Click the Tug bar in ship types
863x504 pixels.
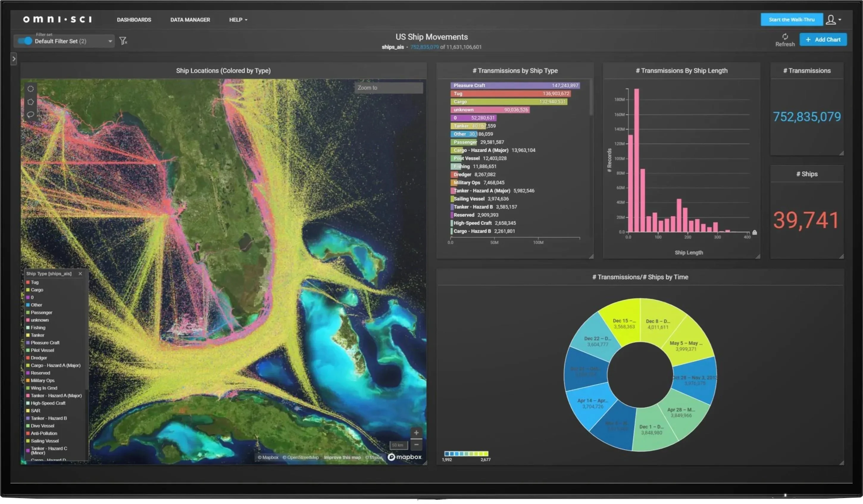pos(511,94)
